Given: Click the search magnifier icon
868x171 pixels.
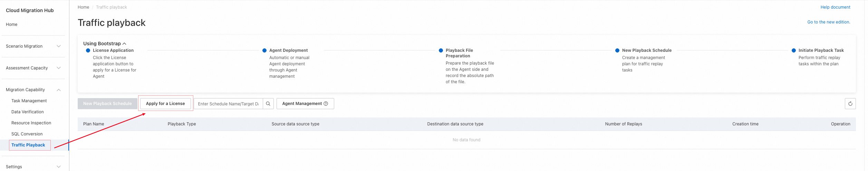Looking at the screenshot, I should [268, 104].
